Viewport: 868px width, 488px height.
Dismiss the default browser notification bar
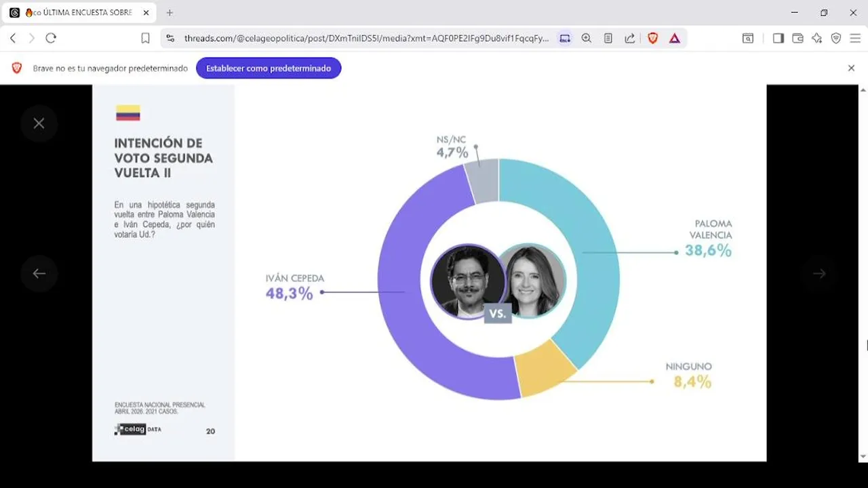(851, 68)
